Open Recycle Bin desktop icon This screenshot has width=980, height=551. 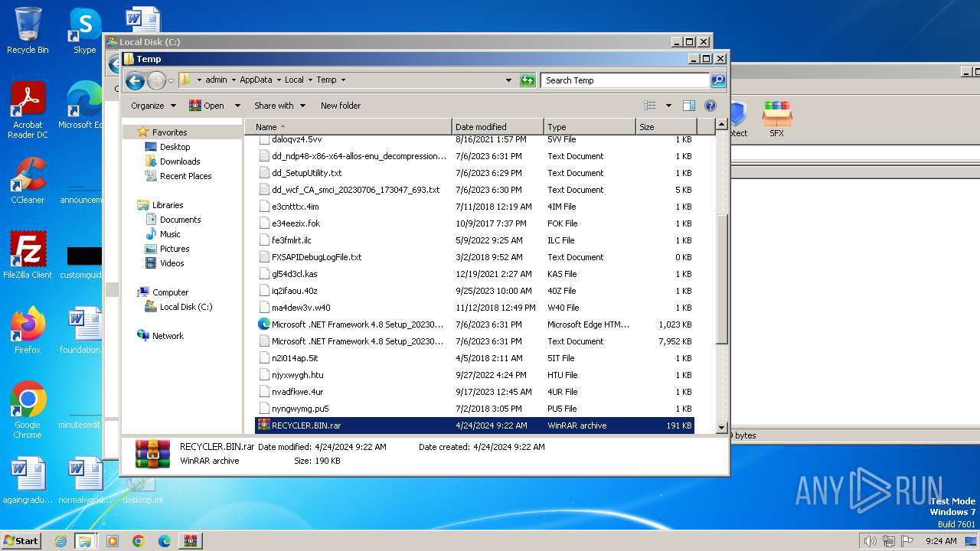pyautogui.click(x=28, y=31)
